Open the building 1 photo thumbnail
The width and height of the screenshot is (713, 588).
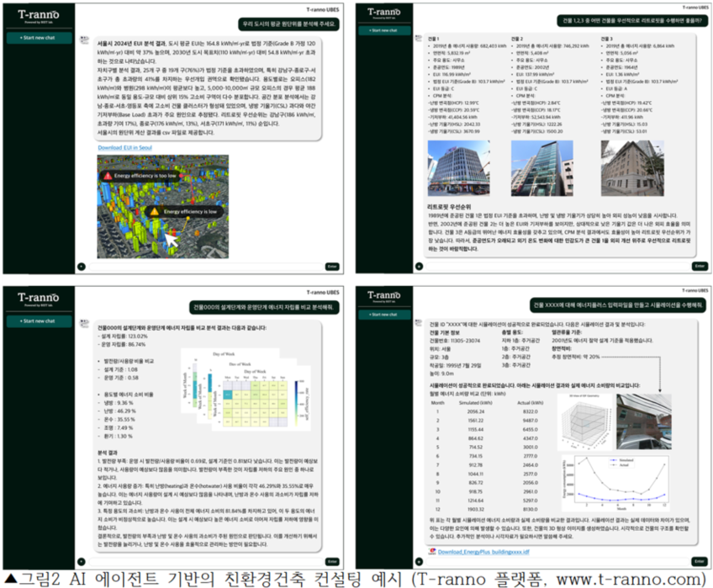[x=459, y=168]
